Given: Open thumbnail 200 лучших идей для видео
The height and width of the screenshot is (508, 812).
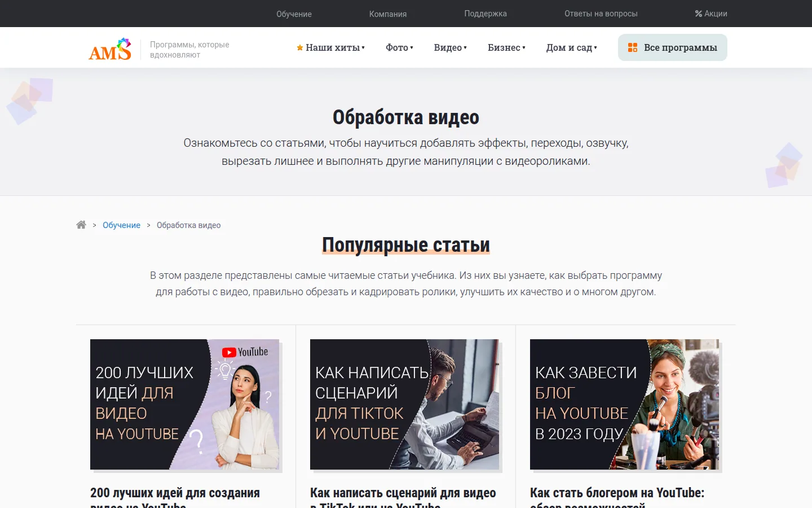Looking at the screenshot, I should point(184,404).
